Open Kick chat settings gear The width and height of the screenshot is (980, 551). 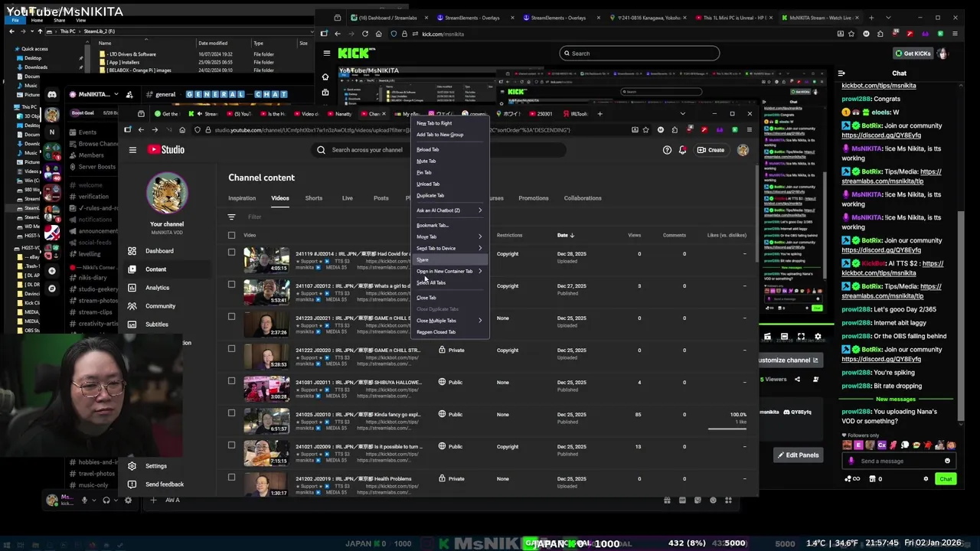click(926, 479)
